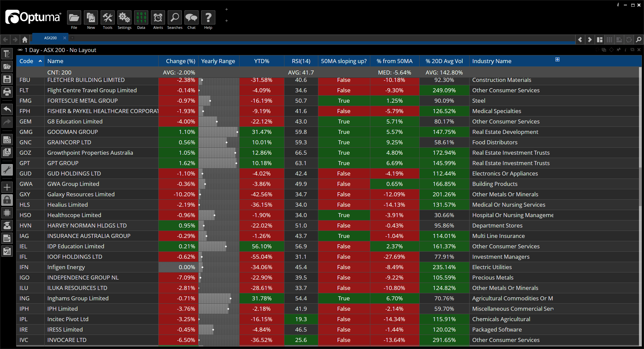The width and height of the screenshot is (644, 349).
Task: Click the print icon in sidebar
Action: pos(7,92)
